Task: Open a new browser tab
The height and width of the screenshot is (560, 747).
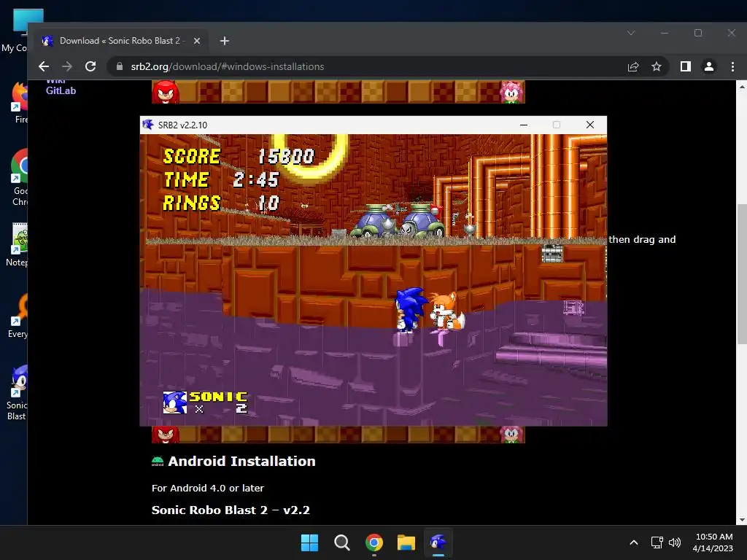Action: click(225, 41)
